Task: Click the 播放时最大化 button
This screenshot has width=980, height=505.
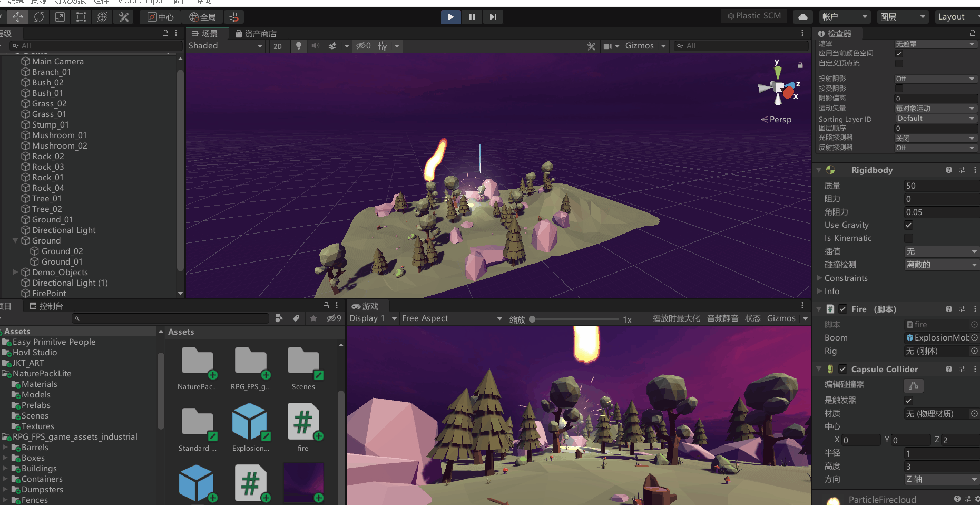Action: pos(677,318)
